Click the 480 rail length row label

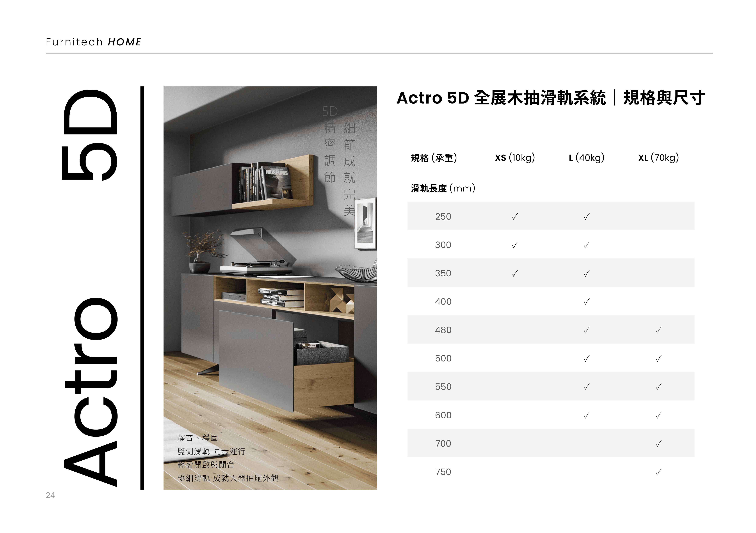point(443,330)
